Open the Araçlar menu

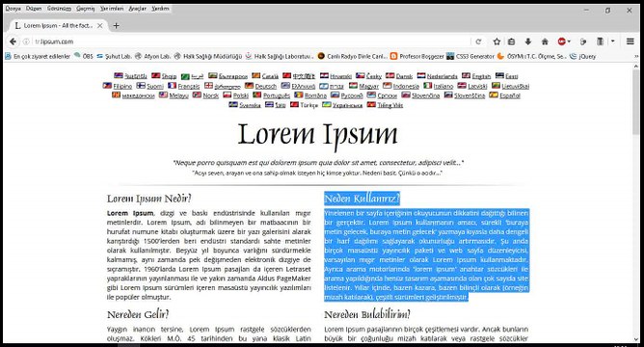(138, 9)
